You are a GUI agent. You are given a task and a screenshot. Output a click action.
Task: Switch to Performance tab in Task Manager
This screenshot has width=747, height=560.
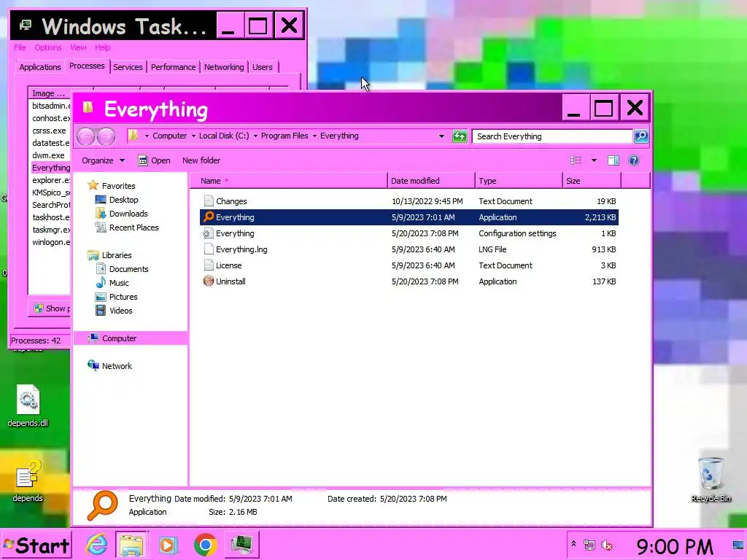tap(173, 67)
